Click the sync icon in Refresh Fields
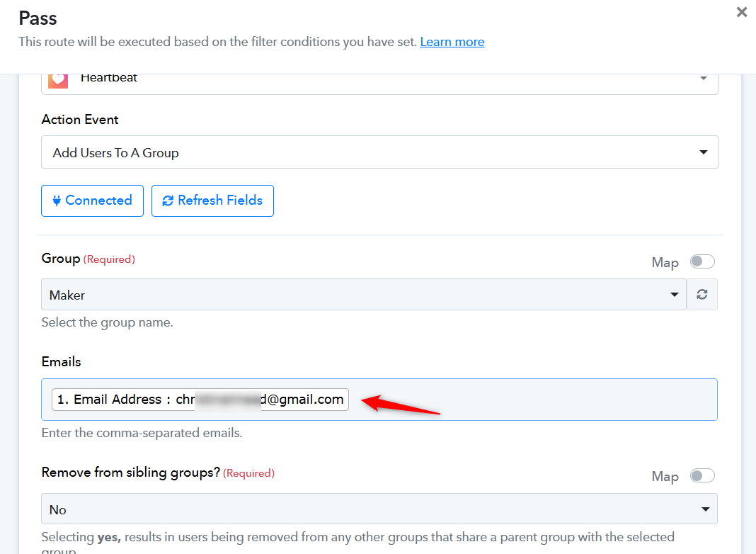The height and width of the screenshot is (554, 756). coord(167,200)
